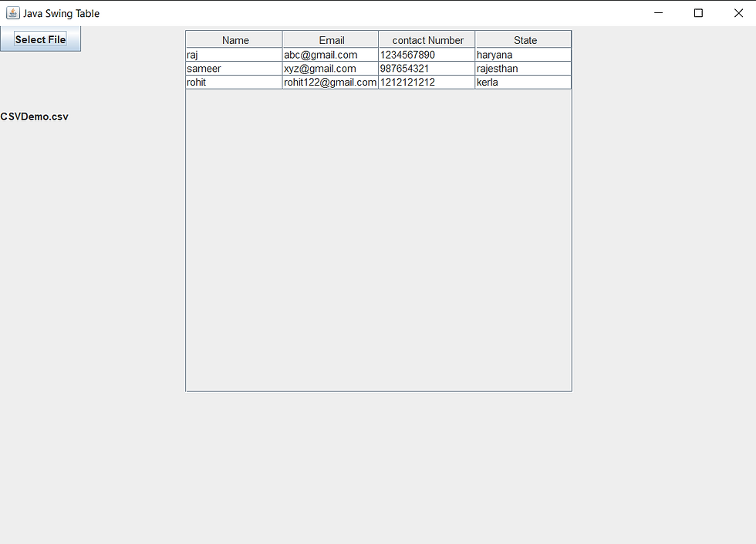Click the State column header
The image size is (756, 544).
point(524,40)
